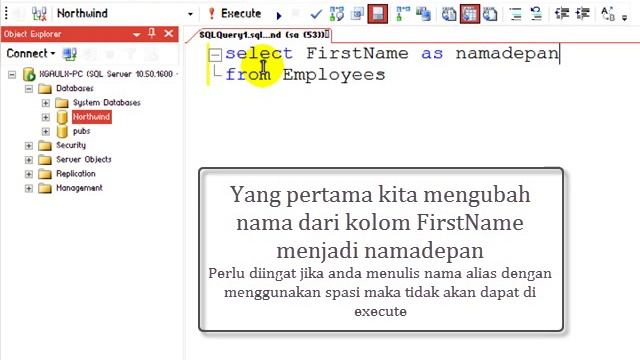This screenshot has height=360, width=640.
Task: Collapse the select statement outline box
Action: point(215,55)
